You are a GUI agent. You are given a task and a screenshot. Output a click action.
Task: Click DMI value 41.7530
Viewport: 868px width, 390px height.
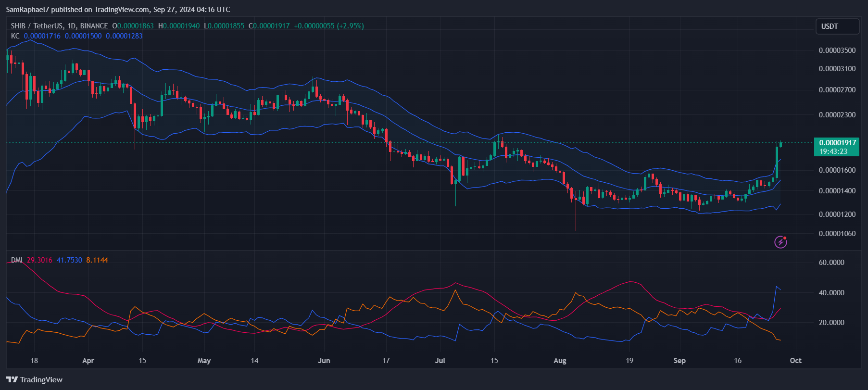(x=69, y=260)
